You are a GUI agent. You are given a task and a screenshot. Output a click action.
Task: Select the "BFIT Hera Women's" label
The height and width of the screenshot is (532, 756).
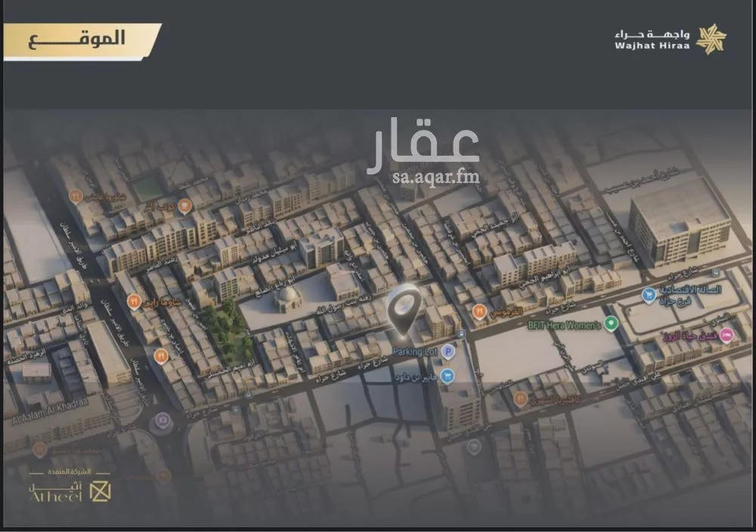click(x=565, y=325)
